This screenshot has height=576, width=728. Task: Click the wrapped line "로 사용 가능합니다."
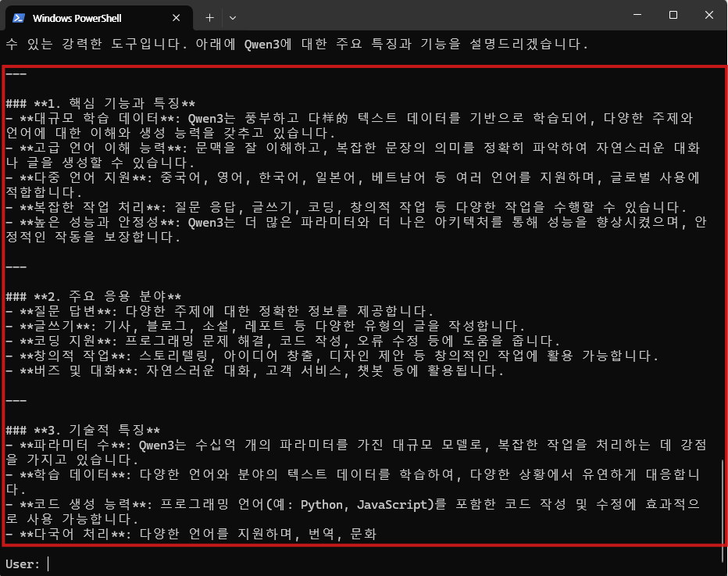(x=72, y=519)
